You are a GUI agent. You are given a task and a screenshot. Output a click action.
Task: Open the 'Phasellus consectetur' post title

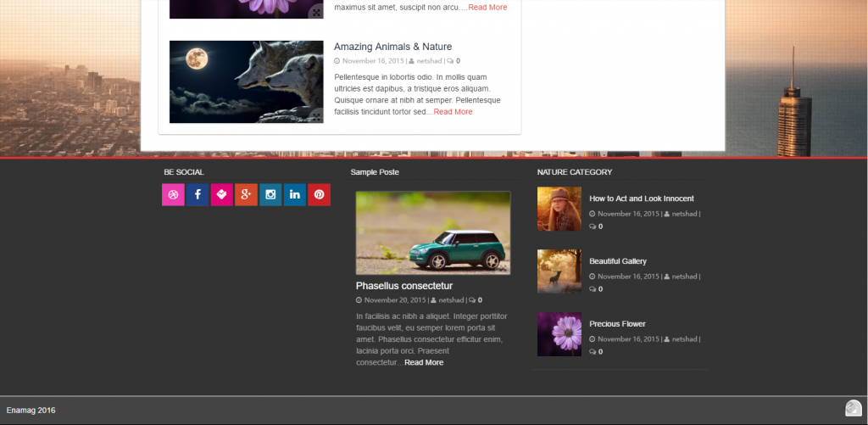403,286
